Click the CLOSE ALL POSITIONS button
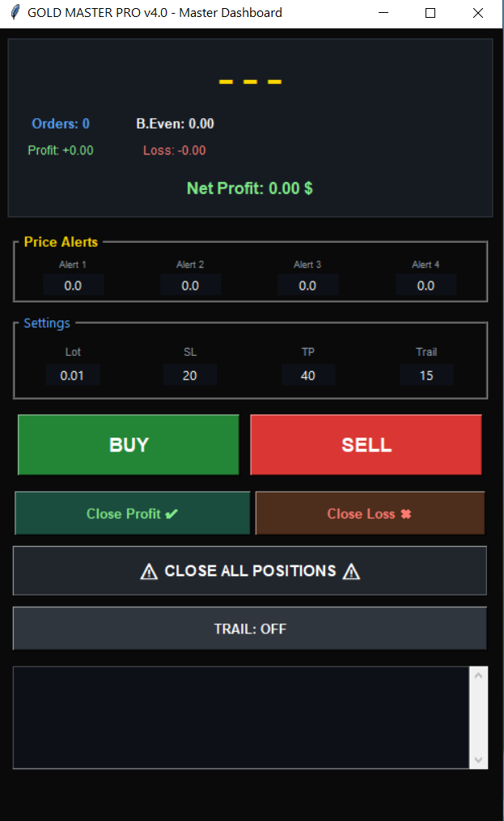 (x=249, y=570)
